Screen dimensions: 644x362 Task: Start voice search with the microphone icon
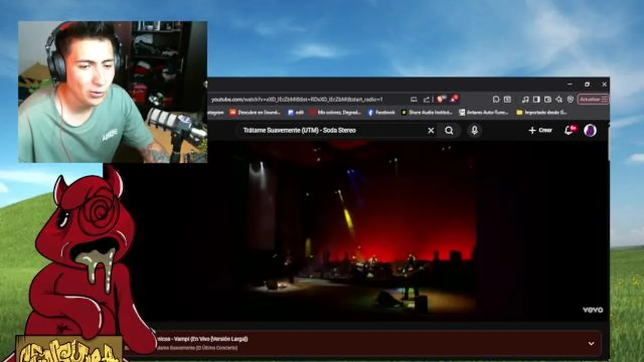[474, 130]
